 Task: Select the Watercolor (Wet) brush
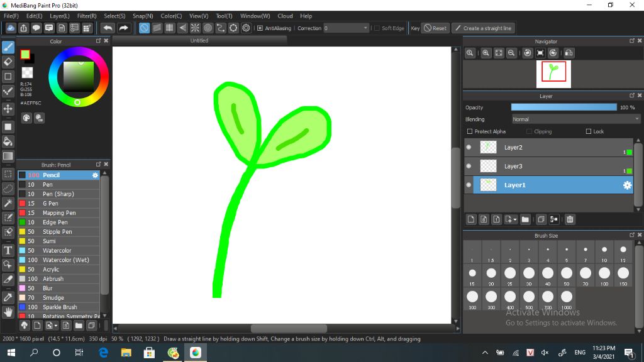click(59, 260)
